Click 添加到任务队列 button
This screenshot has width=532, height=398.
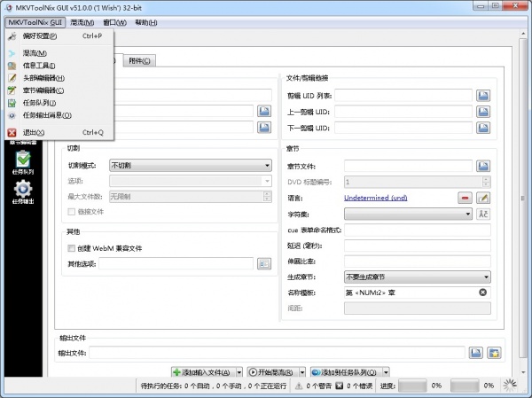pyautogui.click(x=347, y=372)
